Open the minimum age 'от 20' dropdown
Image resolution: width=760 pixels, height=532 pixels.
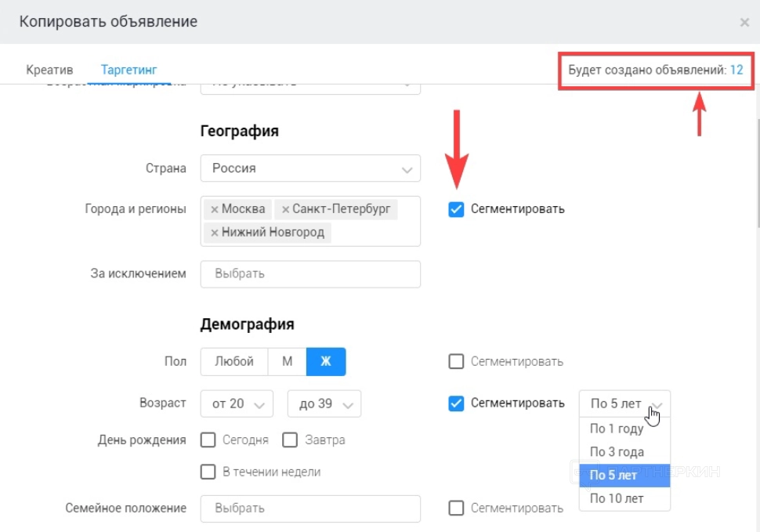click(237, 404)
